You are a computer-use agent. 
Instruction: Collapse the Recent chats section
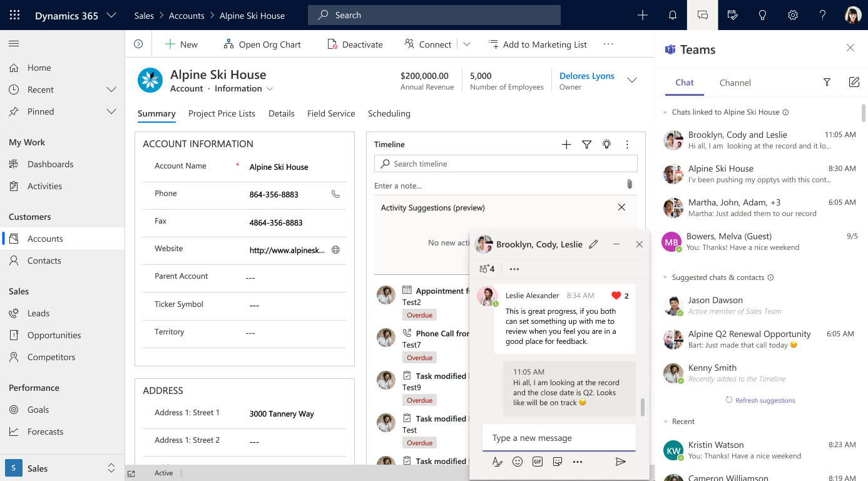point(665,422)
